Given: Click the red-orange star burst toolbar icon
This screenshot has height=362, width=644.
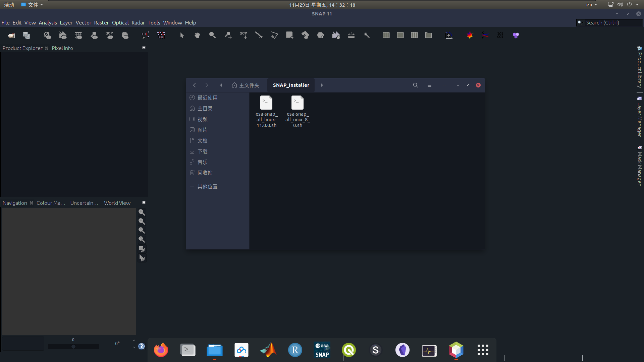Looking at the screenshot, I should pyautogui.click(x=470, y=36).
